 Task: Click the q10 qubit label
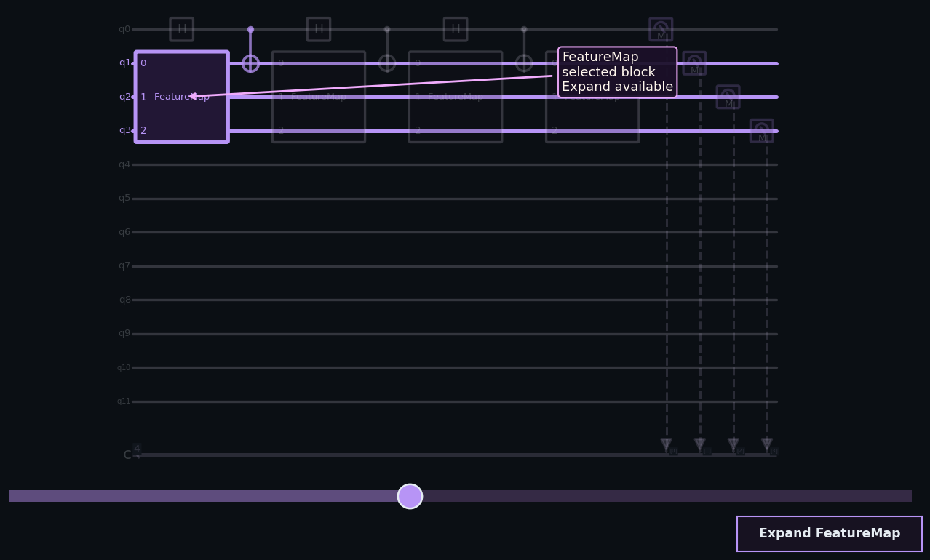click(x=124, y=368)
